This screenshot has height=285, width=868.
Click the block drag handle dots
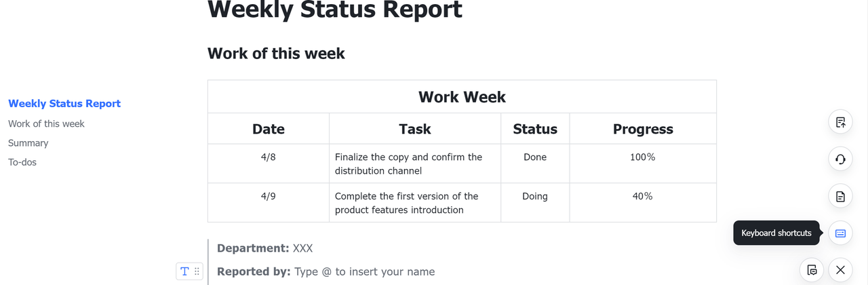coord(197,271)
